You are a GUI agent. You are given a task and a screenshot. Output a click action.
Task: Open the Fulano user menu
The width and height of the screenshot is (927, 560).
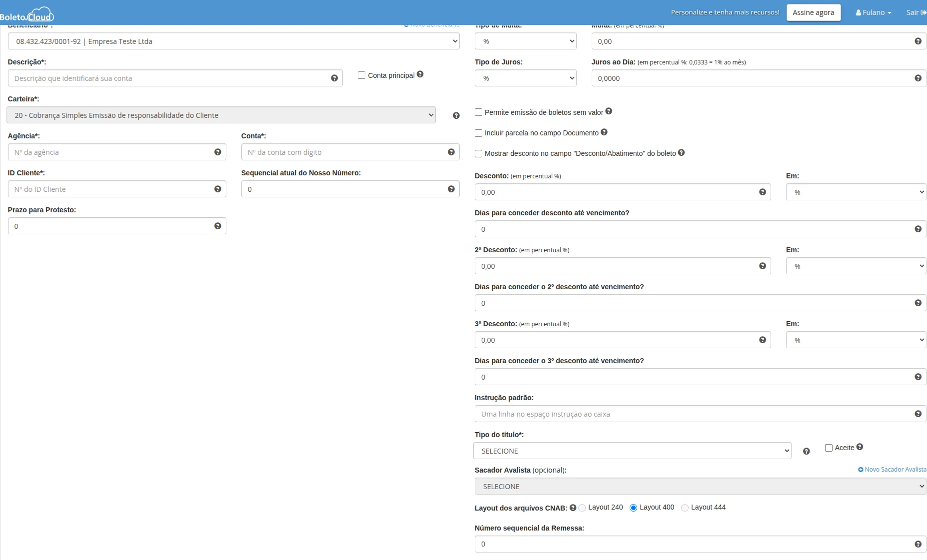[x=873, y=12]
